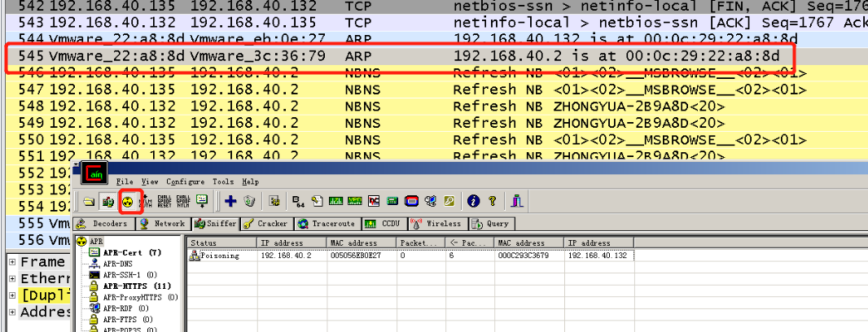
Task: Toggle the Start/Stop Sniffer toolbar icon
Action: pyautogui.click(x=107, y=202)
